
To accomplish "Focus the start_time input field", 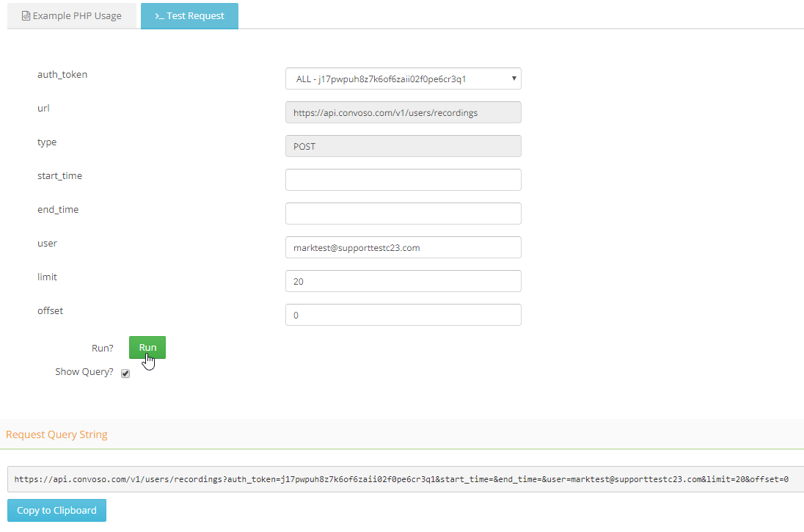I will coord(403,180).
